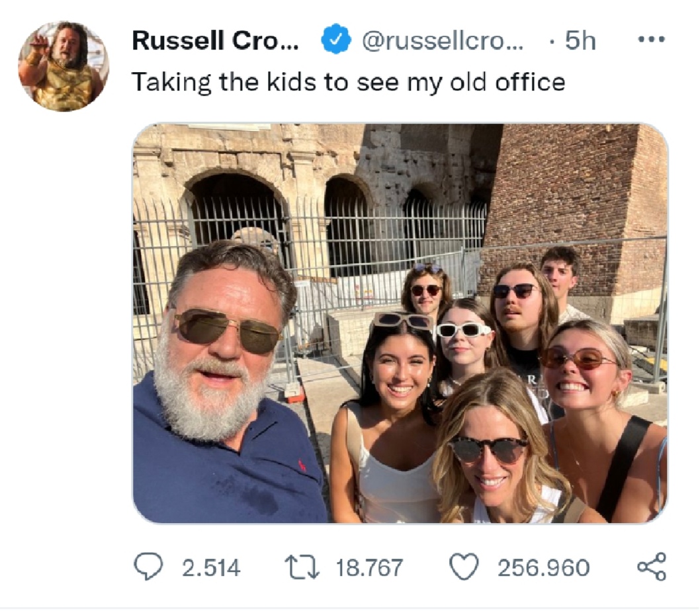
Task: Click the reply count 2.514
Action: coord(211,568)
